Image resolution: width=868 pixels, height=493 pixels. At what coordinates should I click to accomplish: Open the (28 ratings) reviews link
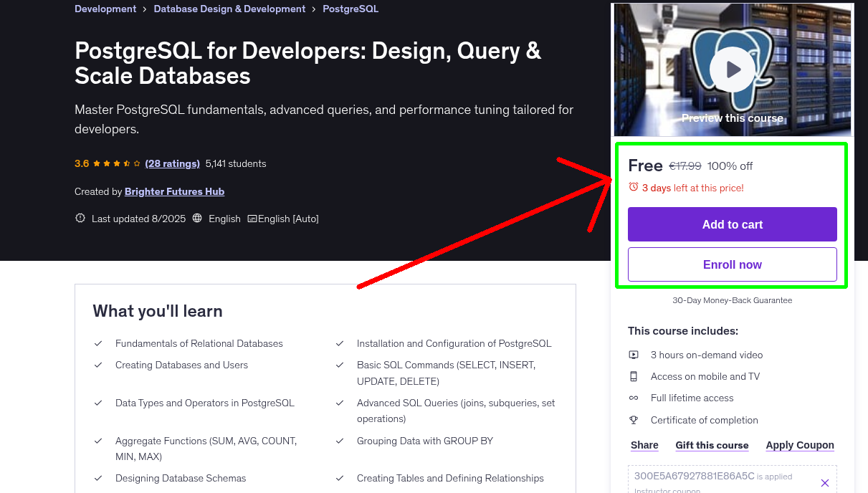point(172,163)
